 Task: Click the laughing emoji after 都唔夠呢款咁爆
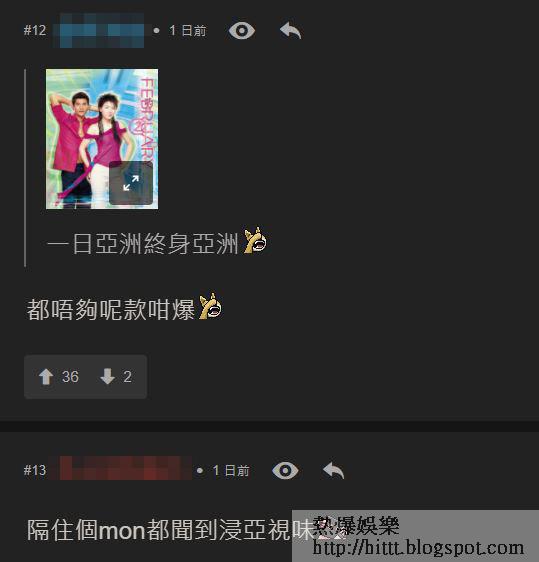pos(210,306)
